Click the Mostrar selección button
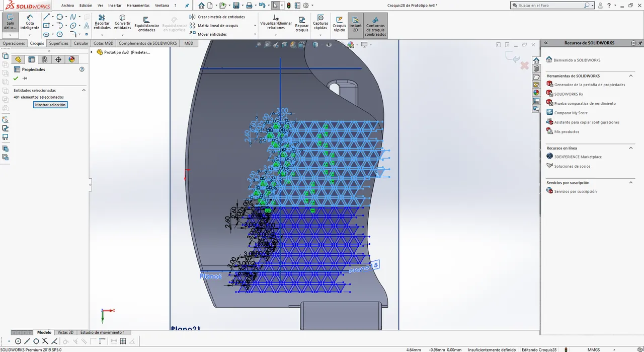644x352 pixels. [50, 105]
